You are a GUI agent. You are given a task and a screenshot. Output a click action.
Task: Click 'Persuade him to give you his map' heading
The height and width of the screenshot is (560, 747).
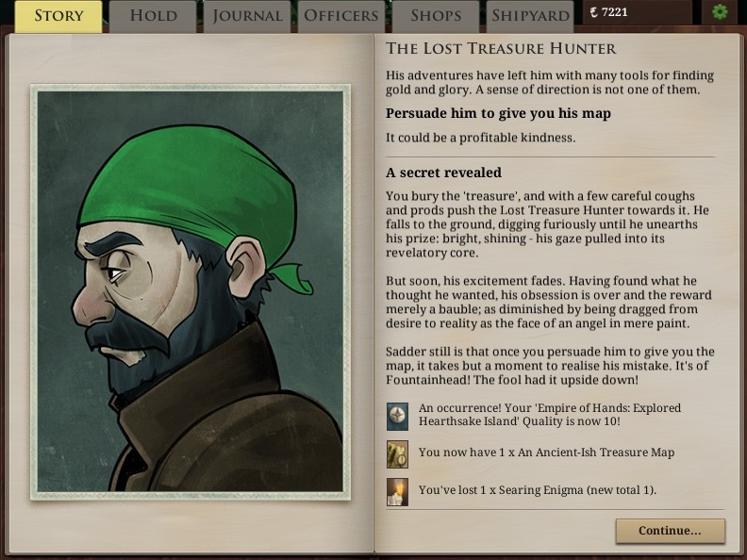tap(498, 113)
